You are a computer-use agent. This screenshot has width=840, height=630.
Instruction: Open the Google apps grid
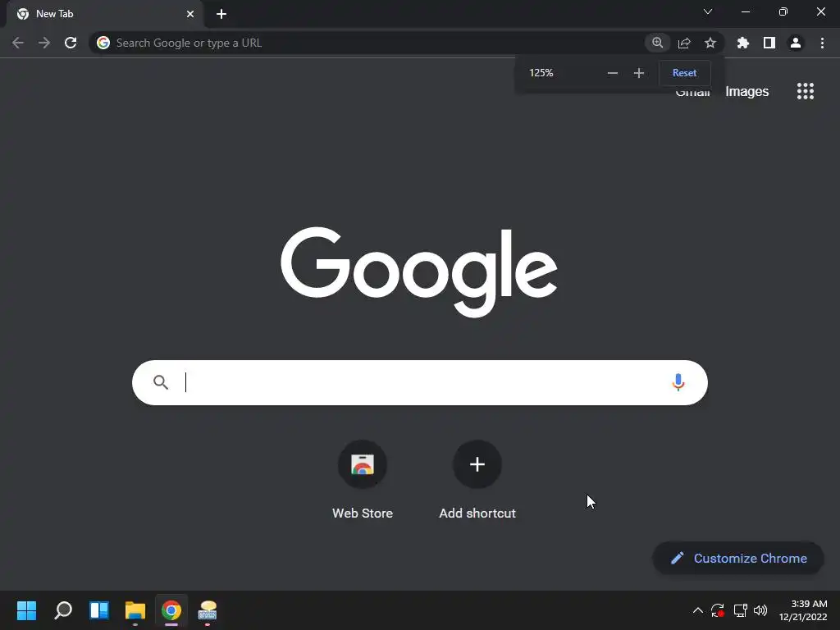pos(806,91)
